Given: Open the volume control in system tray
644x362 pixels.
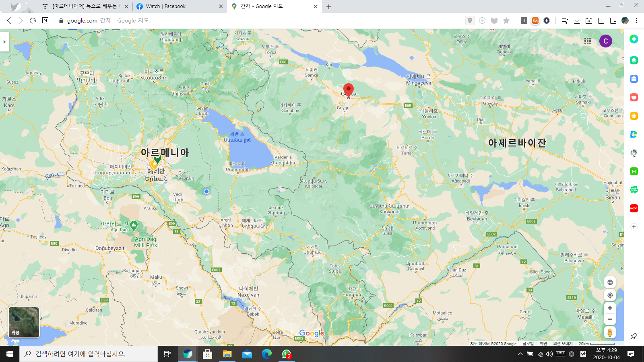Looking at the screenshot, I should [x=549, y=354].
